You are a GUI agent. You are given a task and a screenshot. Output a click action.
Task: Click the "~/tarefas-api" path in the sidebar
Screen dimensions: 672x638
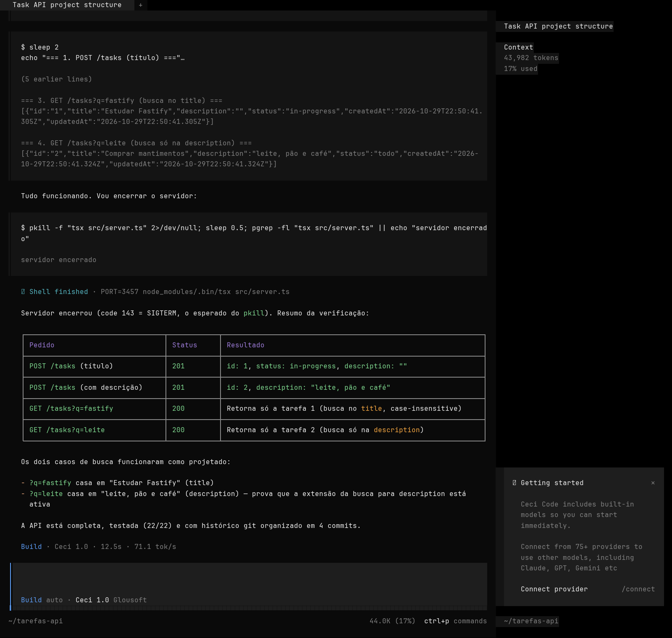coord(531,621)
